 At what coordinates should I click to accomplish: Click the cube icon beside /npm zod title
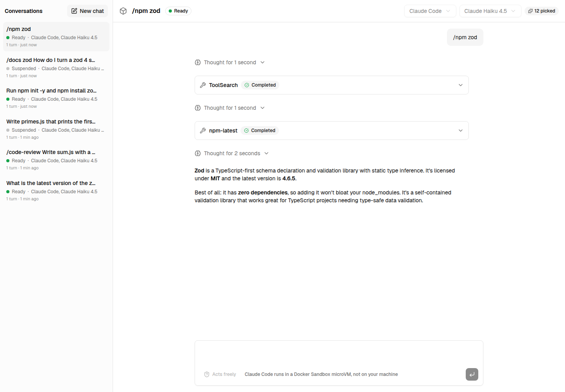(123, 11)
